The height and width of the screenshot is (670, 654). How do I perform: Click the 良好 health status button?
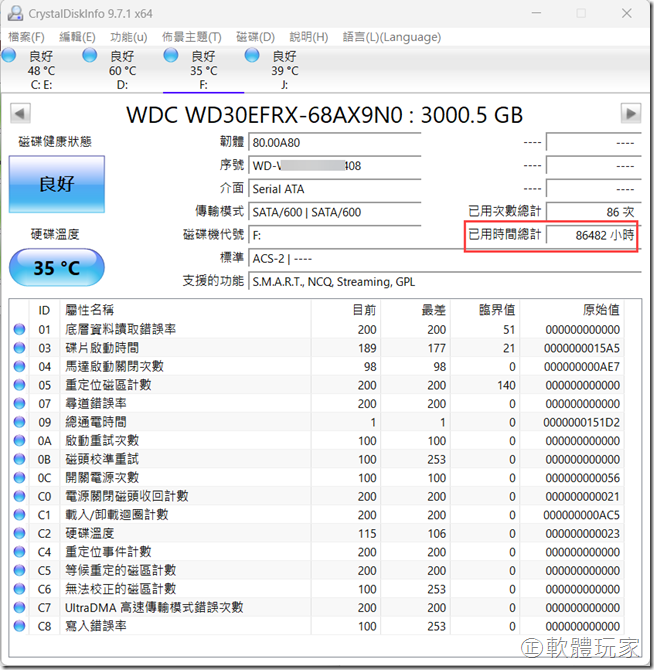[56, 185]
